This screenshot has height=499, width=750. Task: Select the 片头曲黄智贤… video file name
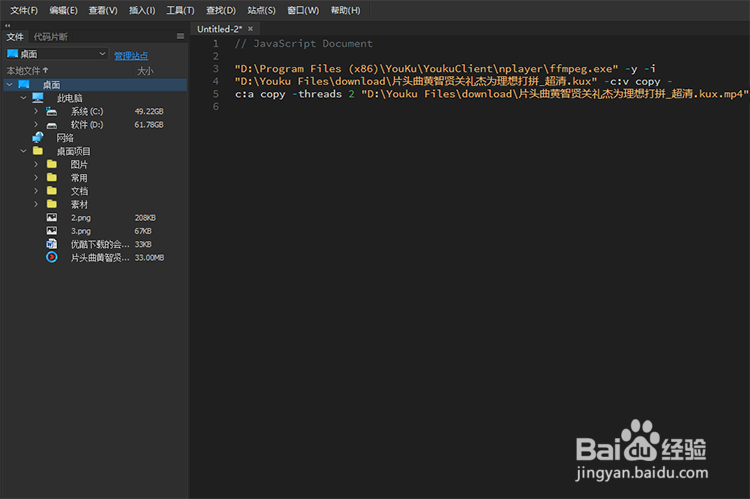pos(100,257)
